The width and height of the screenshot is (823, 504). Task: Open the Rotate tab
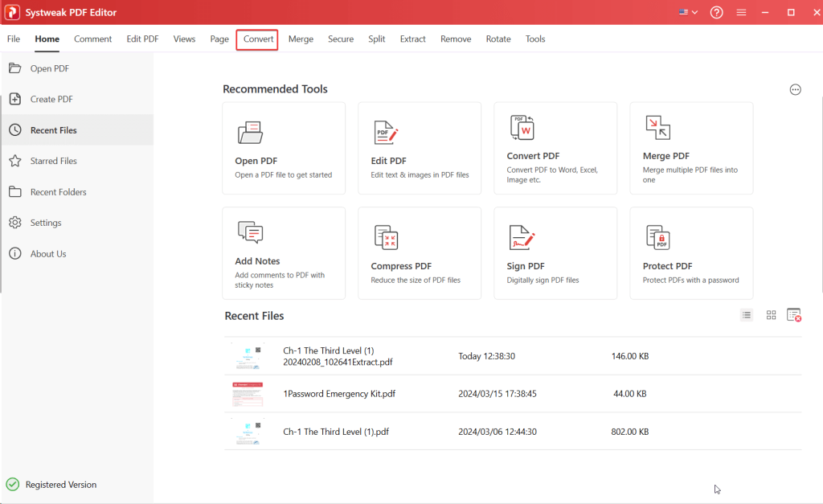click(x=498, y=39)
